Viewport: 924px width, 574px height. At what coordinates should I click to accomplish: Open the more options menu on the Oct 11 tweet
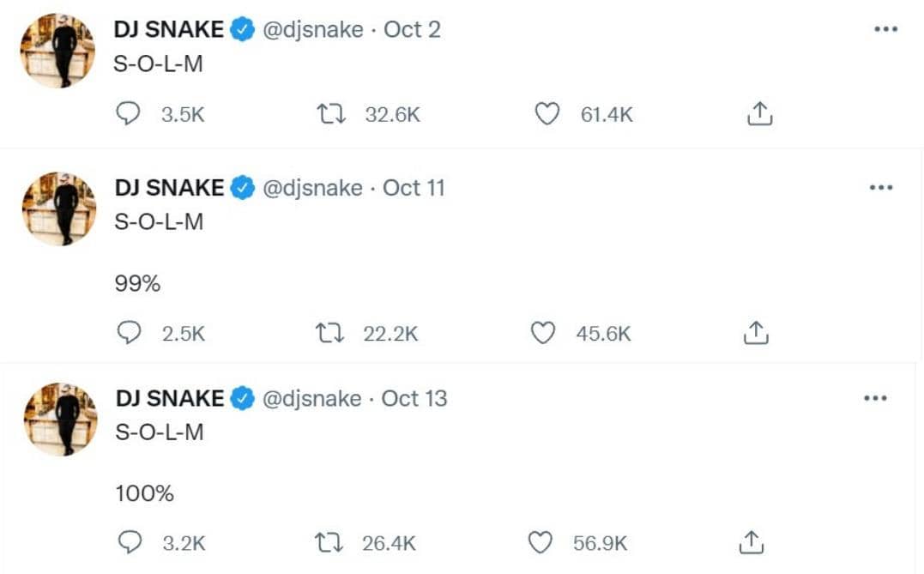coord(881,186)
